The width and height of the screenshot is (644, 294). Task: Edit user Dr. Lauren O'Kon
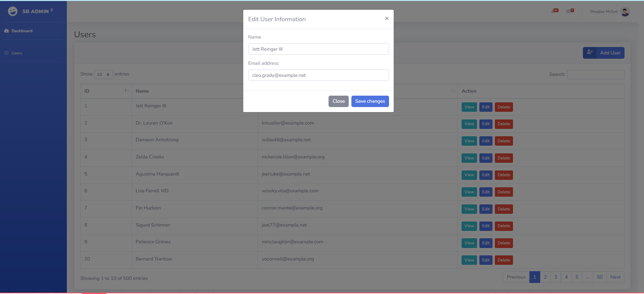(x=486, y=124)
